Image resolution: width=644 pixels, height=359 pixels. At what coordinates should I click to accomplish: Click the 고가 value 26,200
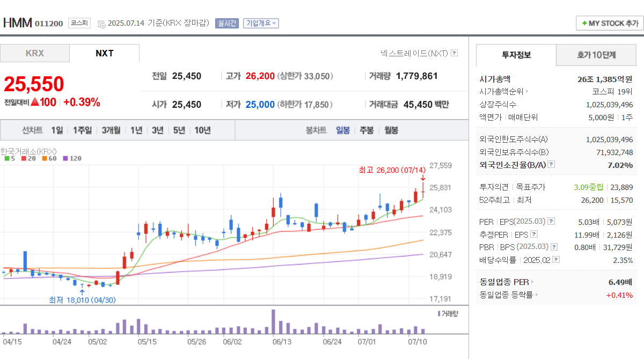click(x=260, y=76)
